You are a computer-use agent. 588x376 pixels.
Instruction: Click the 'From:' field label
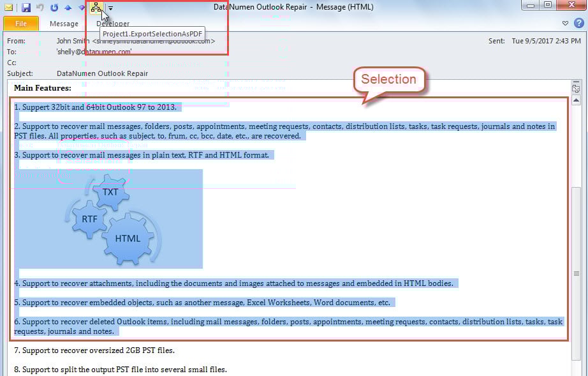[16, 41]
